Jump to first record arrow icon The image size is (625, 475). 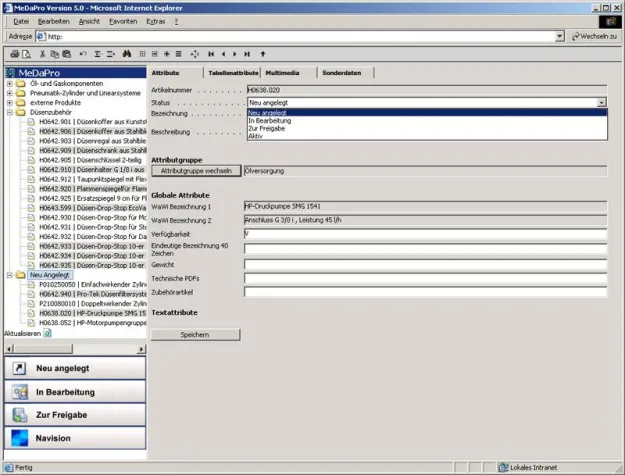[x=211, y=53]
